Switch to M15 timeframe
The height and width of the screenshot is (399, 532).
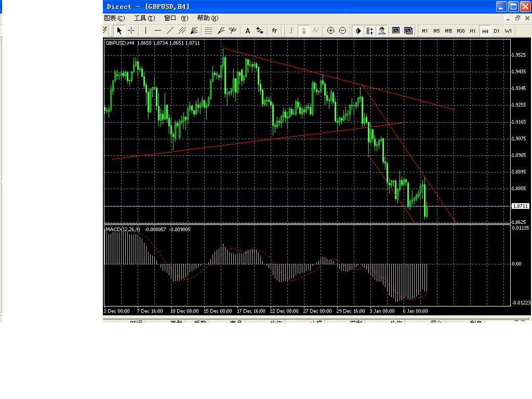click(x=448, y=31)
